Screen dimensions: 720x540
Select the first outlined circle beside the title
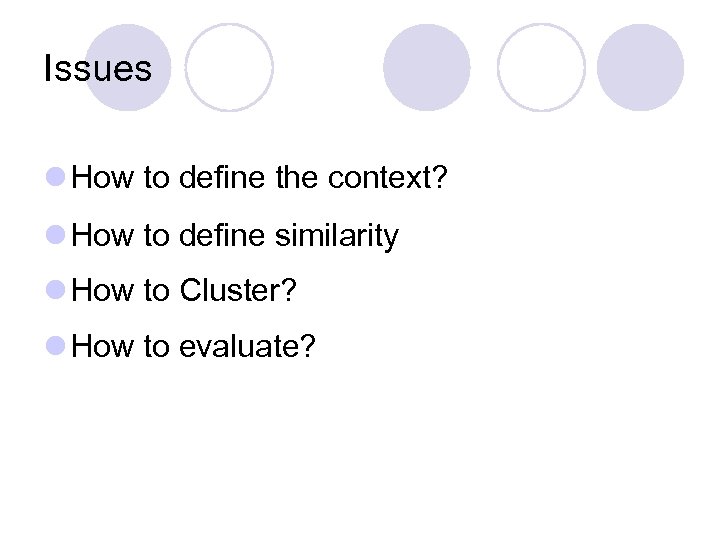tap(229, 67)
